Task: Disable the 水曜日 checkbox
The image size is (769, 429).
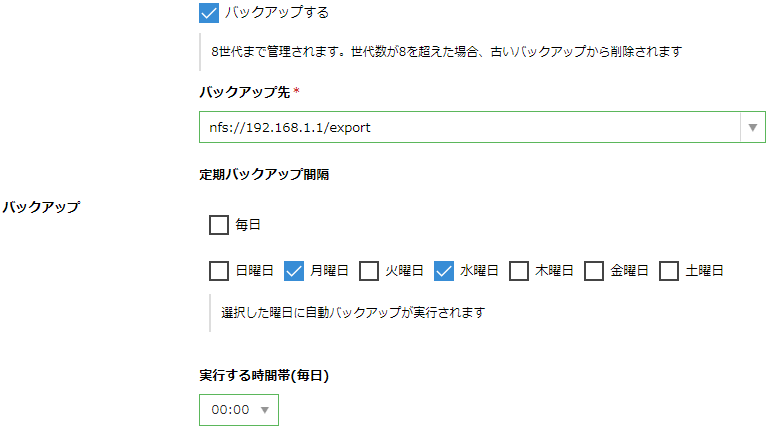Action: click(444, 270)
